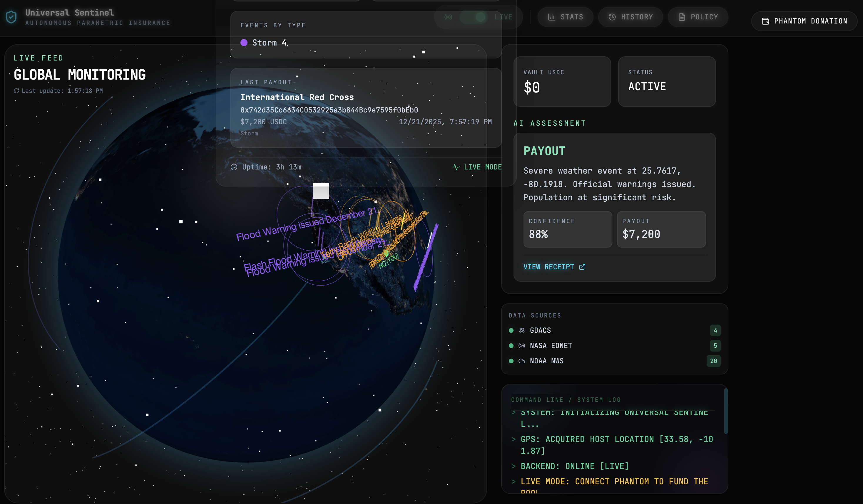
Task: Click the GDACS satellite icon
Action: 521,330
